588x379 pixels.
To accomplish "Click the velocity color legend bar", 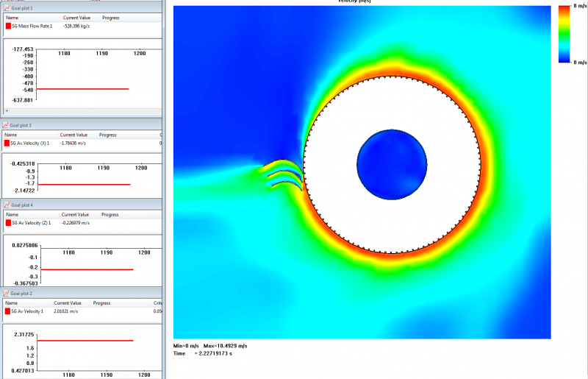I will tap(564, 34).
